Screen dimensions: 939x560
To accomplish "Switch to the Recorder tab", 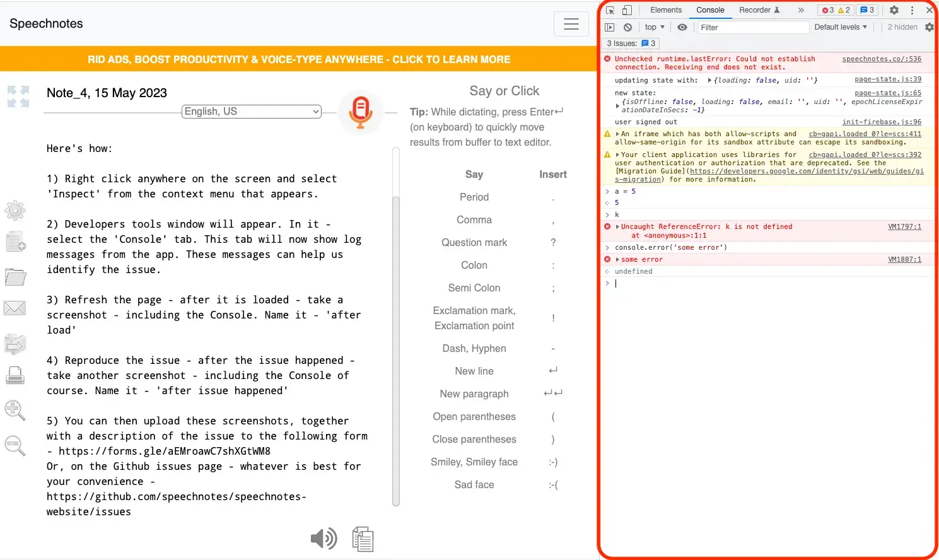I will point(759,10).
